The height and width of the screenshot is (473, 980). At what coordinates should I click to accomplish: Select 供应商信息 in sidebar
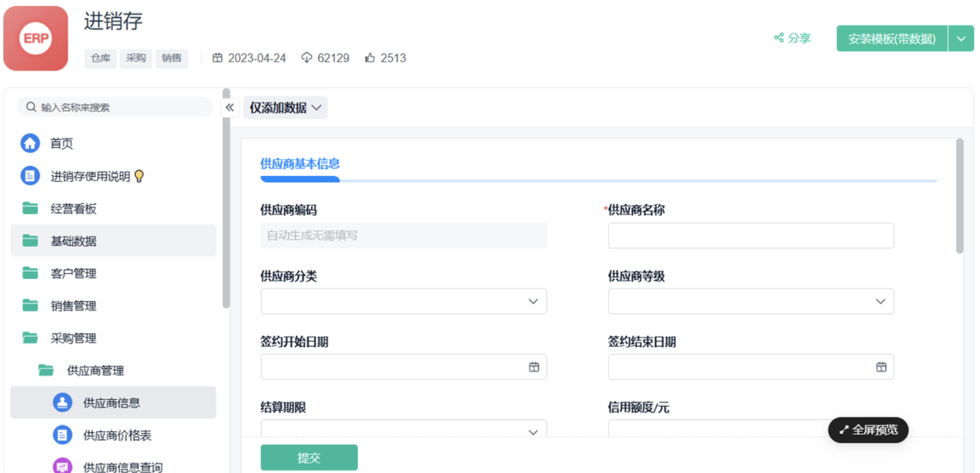pyautogui.click(x=114, y=403)
